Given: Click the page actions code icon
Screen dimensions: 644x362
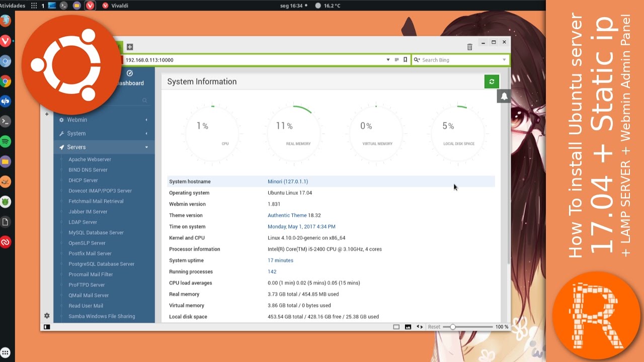Looking at the screenshot, I should (420, 327).
